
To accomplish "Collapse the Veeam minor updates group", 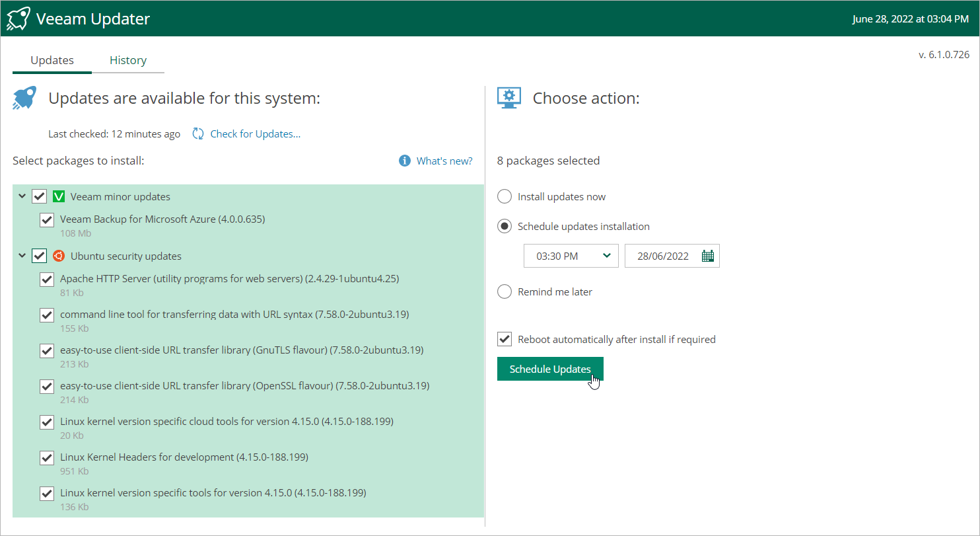I will point(22,196).
